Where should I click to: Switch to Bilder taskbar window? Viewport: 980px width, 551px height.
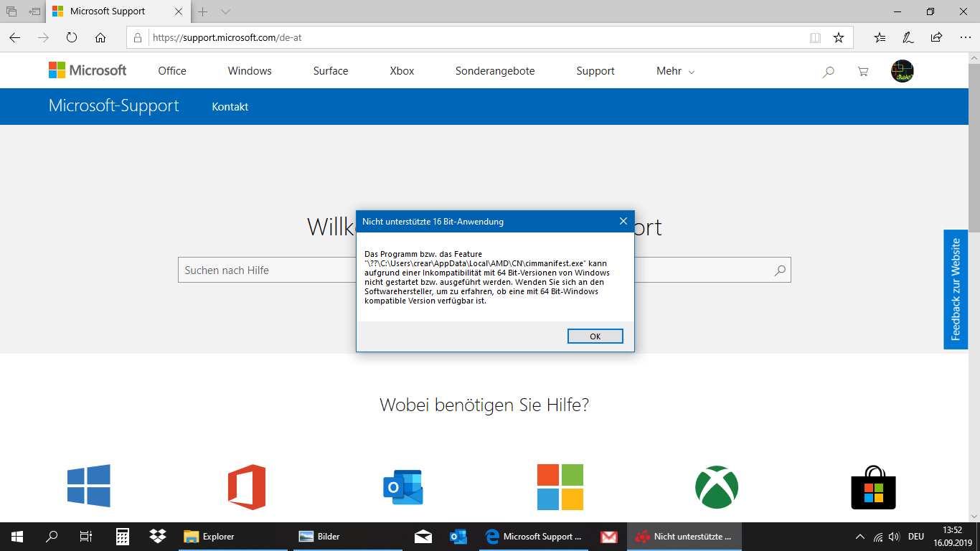click(x=348, y=537)
